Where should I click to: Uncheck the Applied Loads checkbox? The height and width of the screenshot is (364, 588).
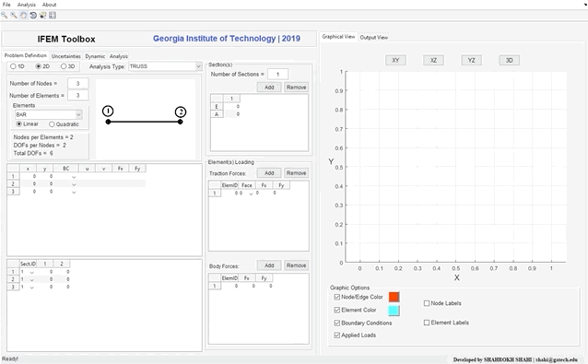336,335
